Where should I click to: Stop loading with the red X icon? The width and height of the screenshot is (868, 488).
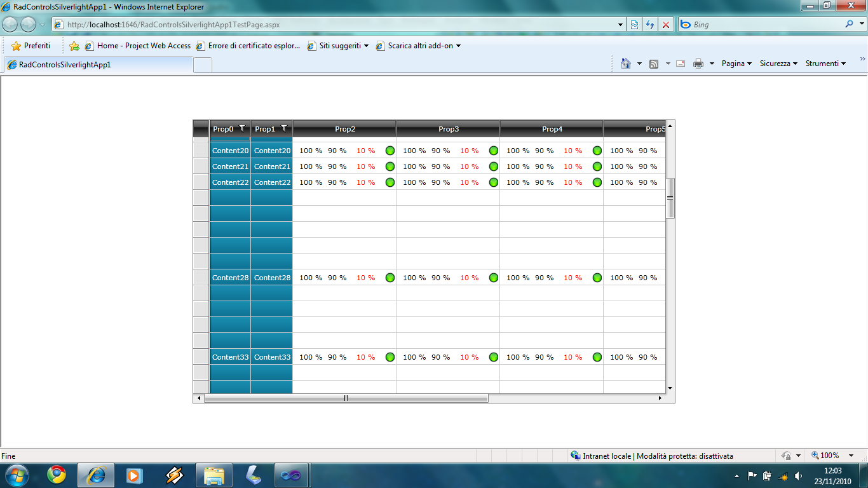pyautogui.click(x=666, y=25)
